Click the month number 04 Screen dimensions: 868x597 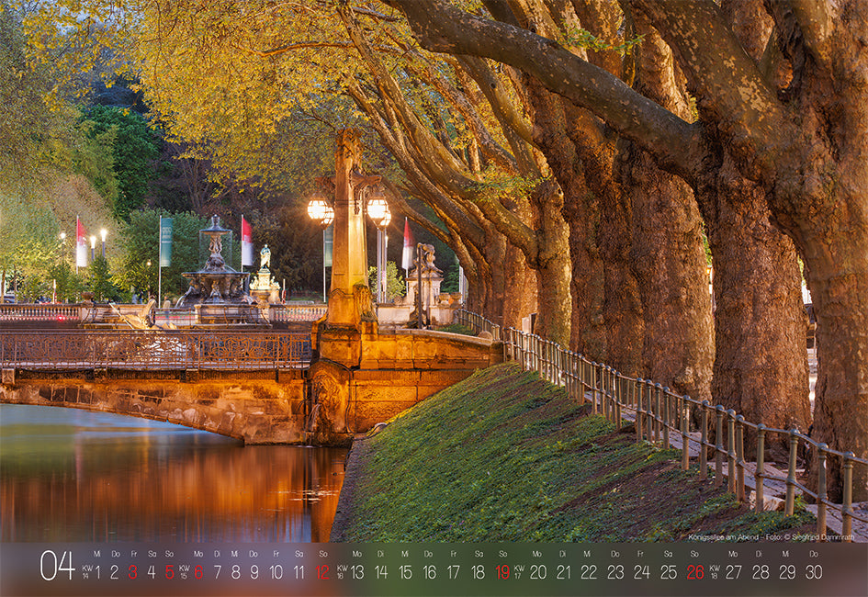click(57, 566)
